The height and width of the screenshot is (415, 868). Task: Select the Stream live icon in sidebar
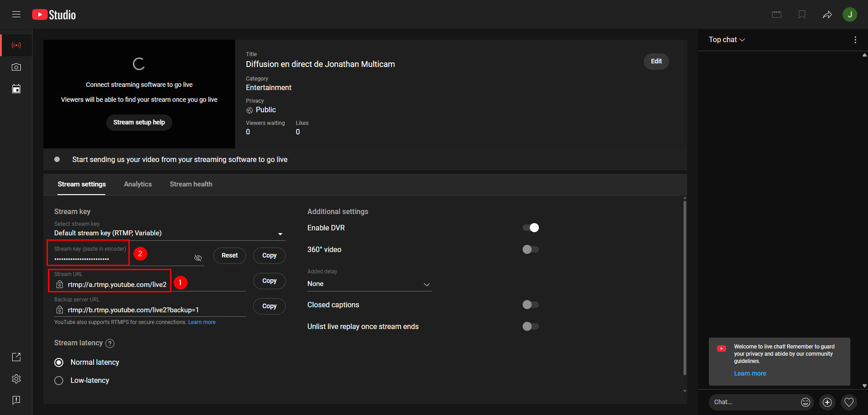(16, 45)
